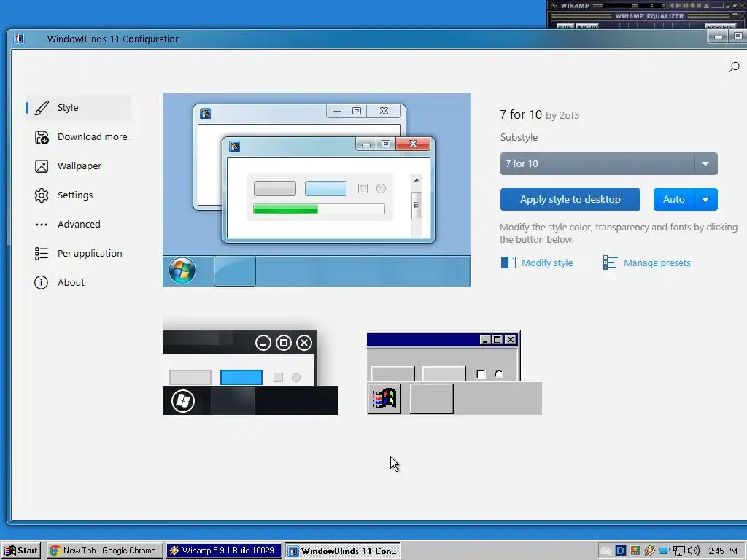The image size is (747, 560).
Task: Select the classic grey style thumbnail
Action: (x=454, y=373)
